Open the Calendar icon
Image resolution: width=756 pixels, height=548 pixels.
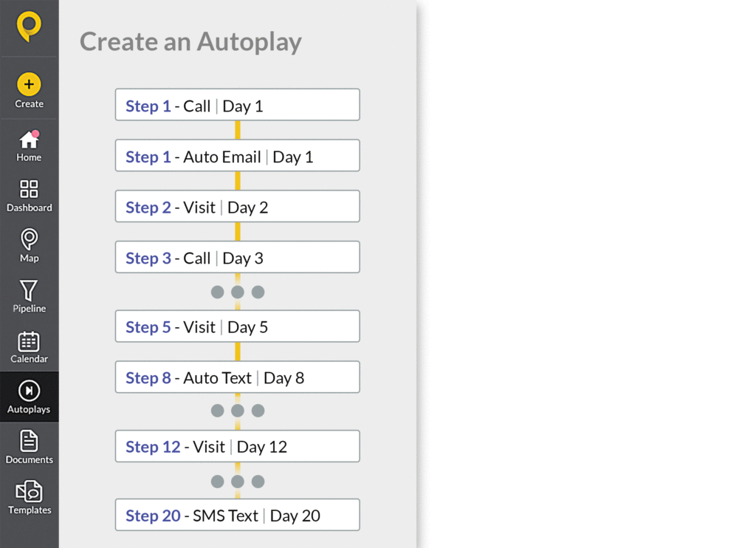pyautogui.click(x=29, y=341)
